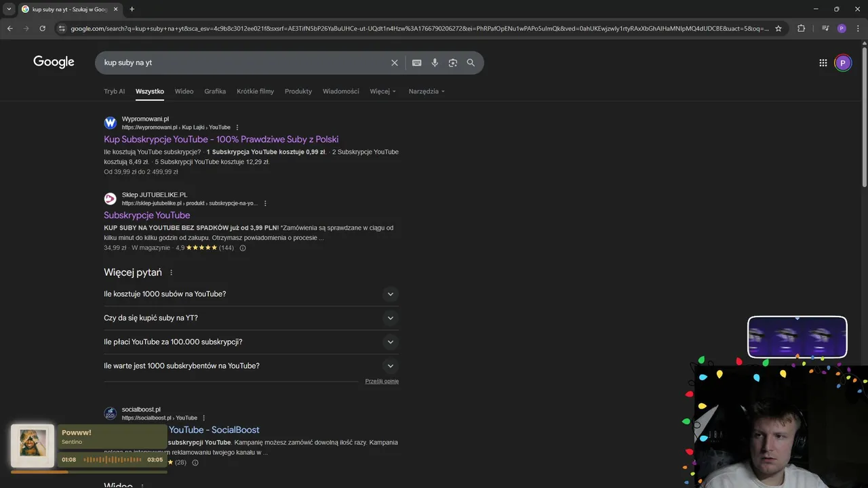View site information icon in address bar
This screenshot has height=488, width=868.
pos(62,28)
